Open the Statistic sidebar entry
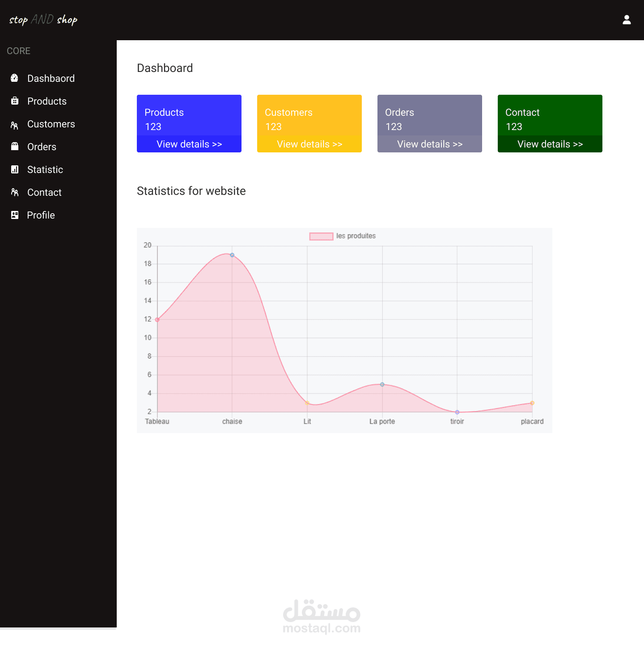 coord(45,170)
